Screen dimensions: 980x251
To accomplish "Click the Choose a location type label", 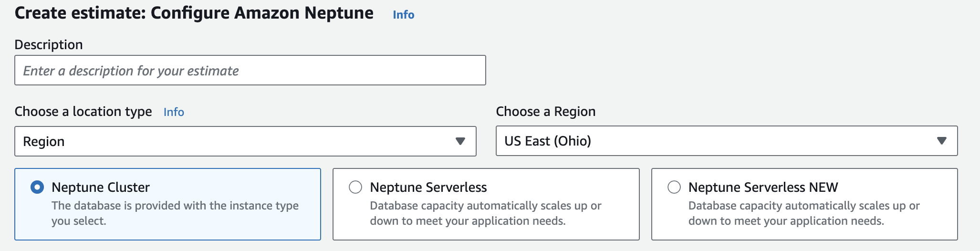I will pos(83,112).
